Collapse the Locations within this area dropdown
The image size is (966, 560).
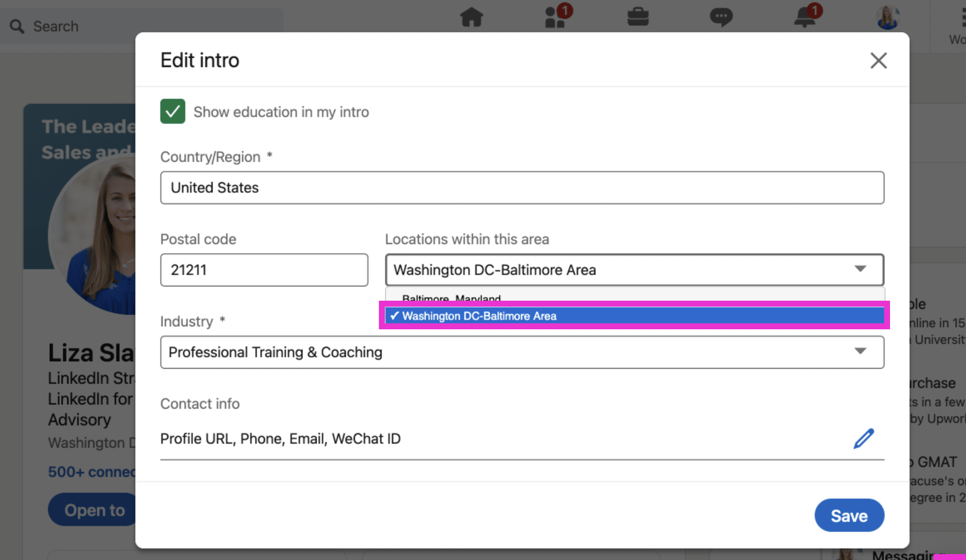pyautogui.click(x=861, y=270)
